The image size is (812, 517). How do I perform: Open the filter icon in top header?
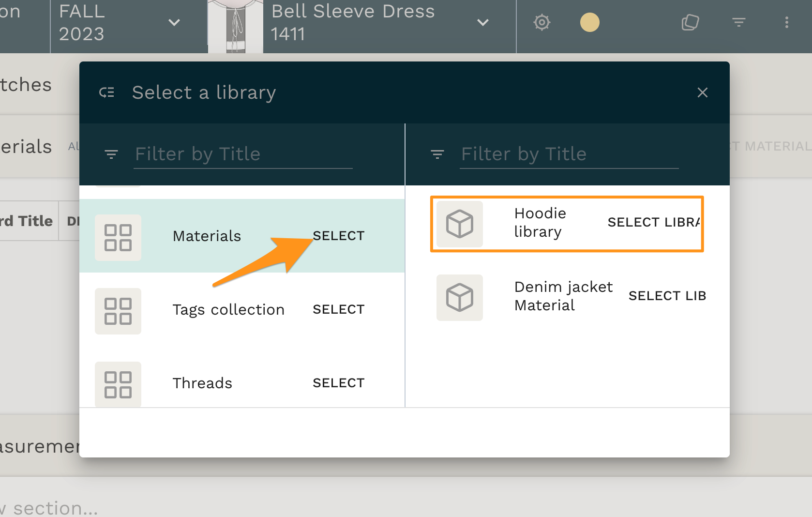[738, 22]
